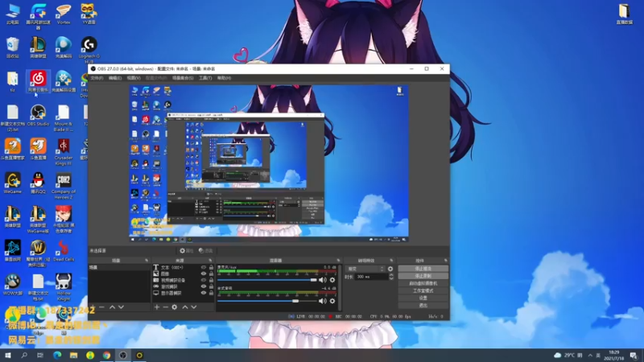Viewport: 644px width, 362px height.
Task: Open Hollow Knight desktop shortcut
Action: click(64, 287)
